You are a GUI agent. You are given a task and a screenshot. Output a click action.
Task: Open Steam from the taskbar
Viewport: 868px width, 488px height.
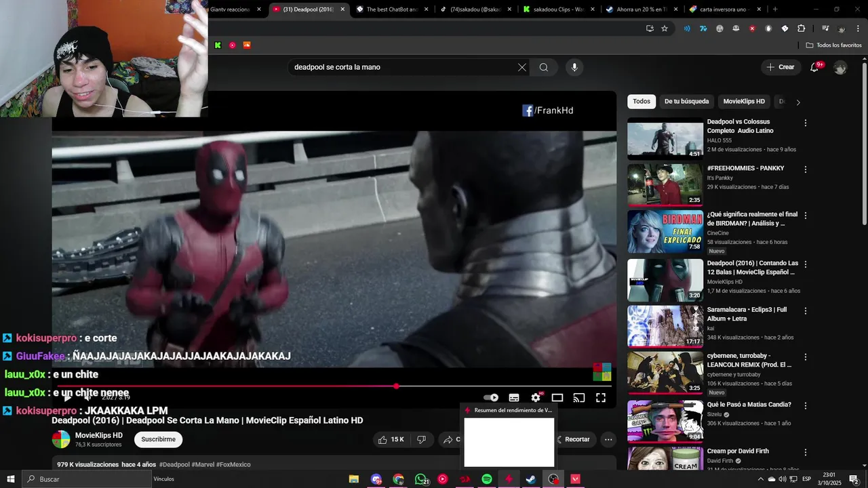tap(531, 479)
